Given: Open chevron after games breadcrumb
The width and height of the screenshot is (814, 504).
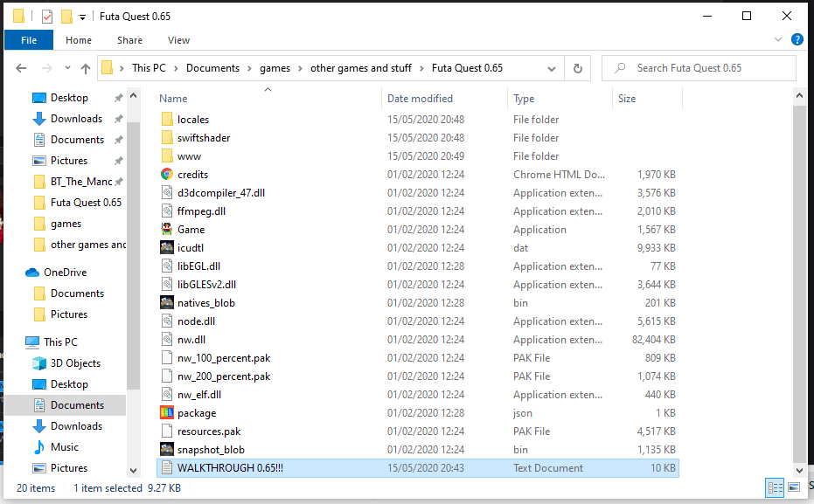Looking at the screenshot, I should (300, 68).
